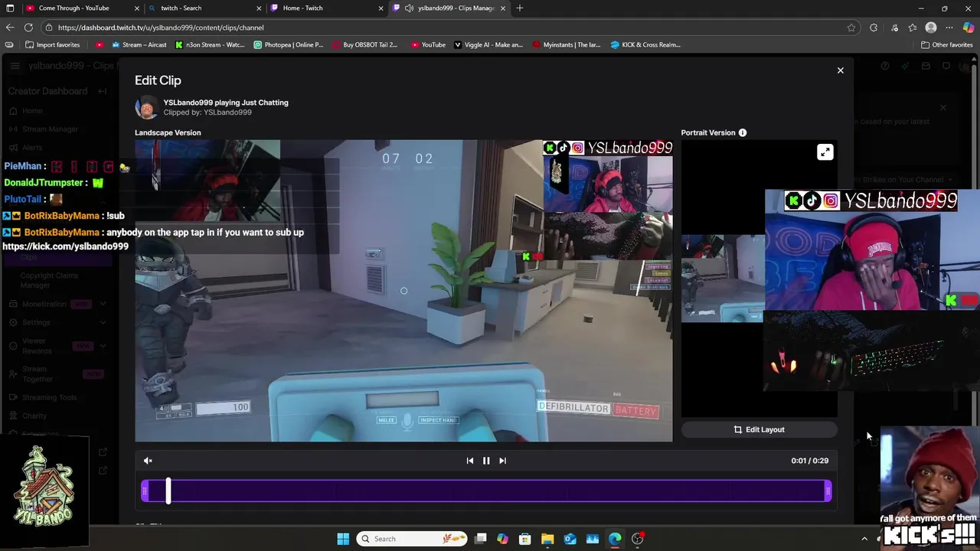The width and height of the screenshot is (980, 551).
Task: Mute the clip audio with speaker icon
Action: tap(148, 461)
